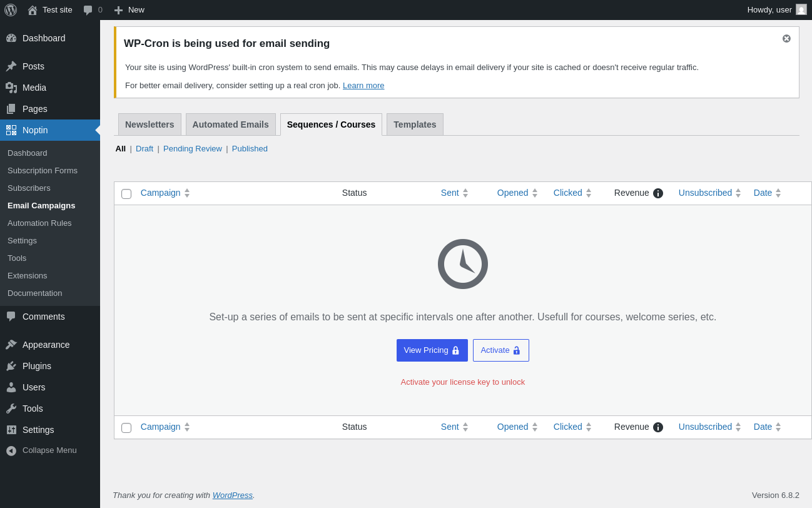Click the Collapse Menu arrow icon
812x508 pixels.
[11, 450]
